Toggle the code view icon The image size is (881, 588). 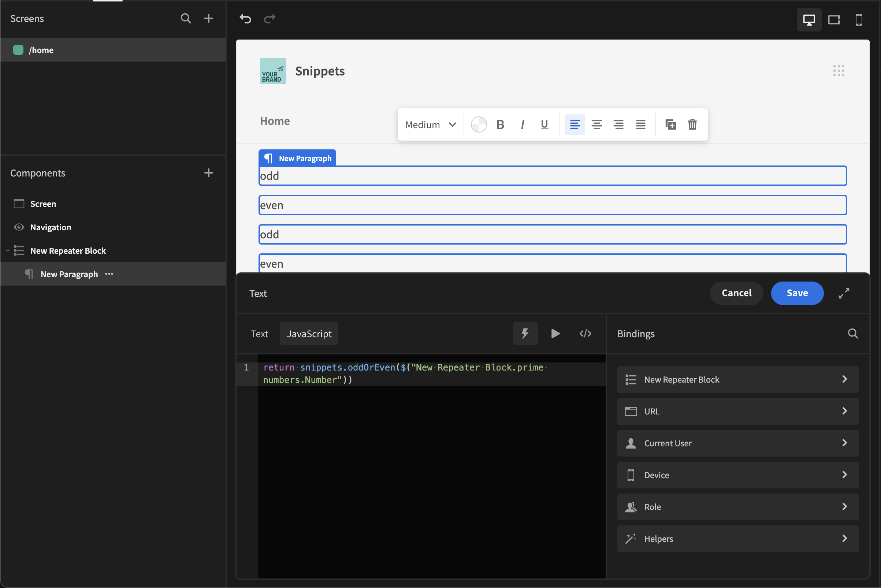click(x=585, y=334)
